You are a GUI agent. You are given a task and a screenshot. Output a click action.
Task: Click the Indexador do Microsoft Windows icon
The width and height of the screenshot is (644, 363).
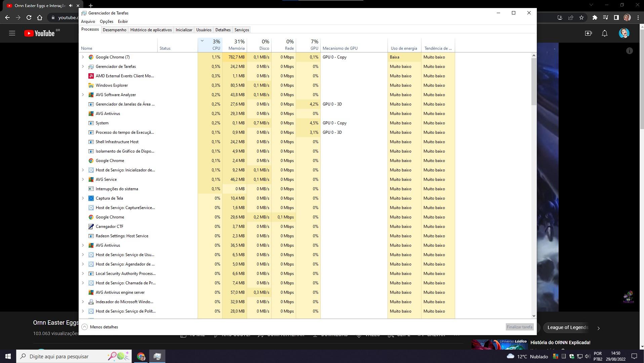(91, 302)
